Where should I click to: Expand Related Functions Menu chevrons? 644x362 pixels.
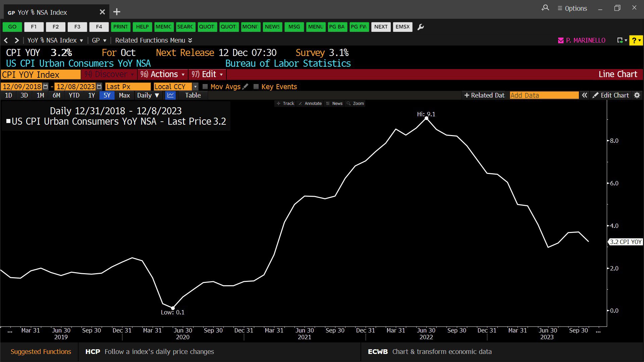tap(190, 40)
